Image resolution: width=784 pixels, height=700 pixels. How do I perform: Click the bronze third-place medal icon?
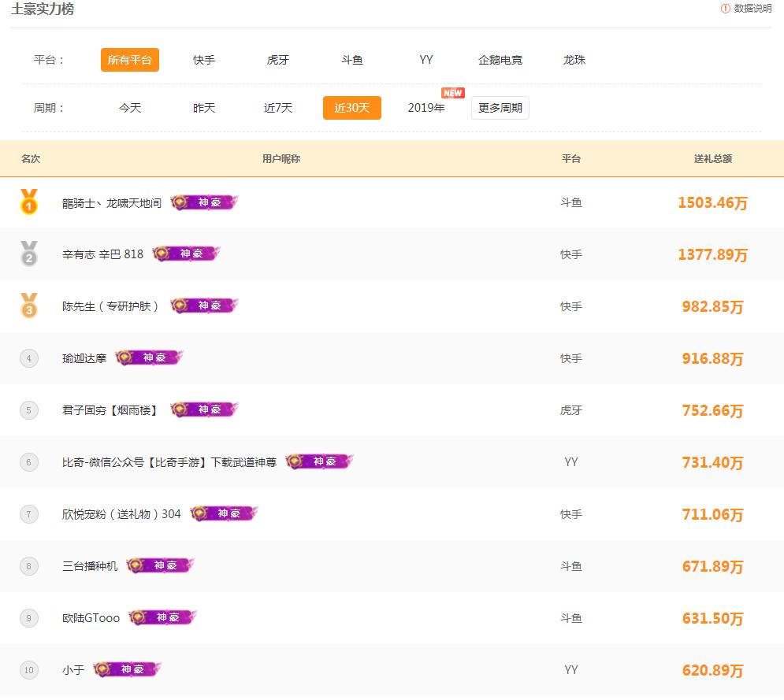pos(28,306)
